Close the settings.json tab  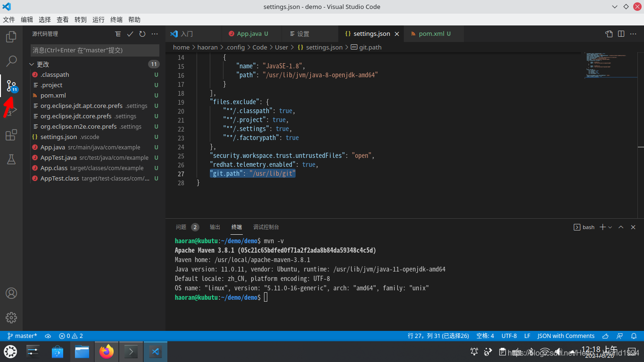[397, 34]
